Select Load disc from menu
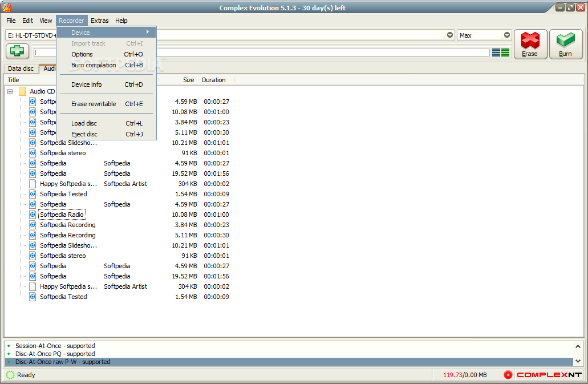 pos(107,123)
